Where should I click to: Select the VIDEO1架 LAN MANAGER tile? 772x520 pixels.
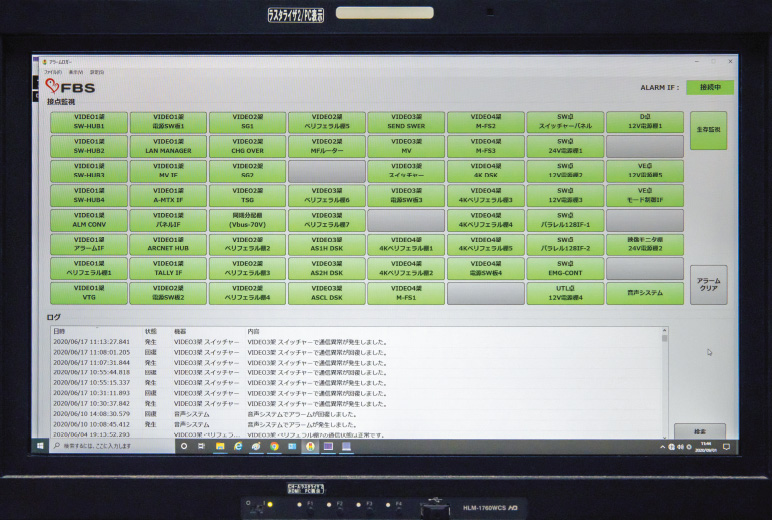[x=168, y=146]
